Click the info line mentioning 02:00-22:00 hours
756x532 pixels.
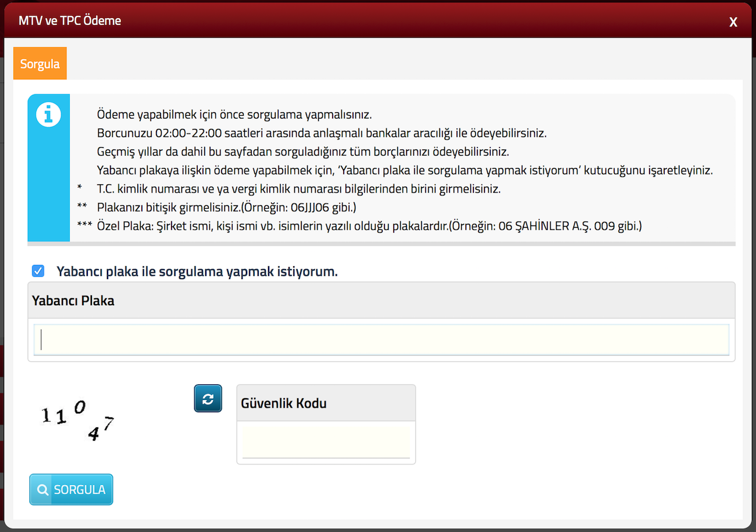[322, 133]
